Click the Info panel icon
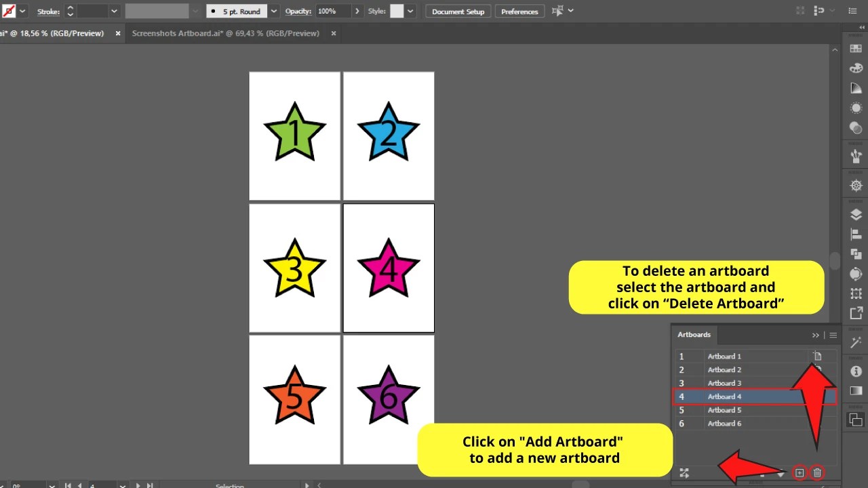The image size is (868, 488). (x=856, y=371)
